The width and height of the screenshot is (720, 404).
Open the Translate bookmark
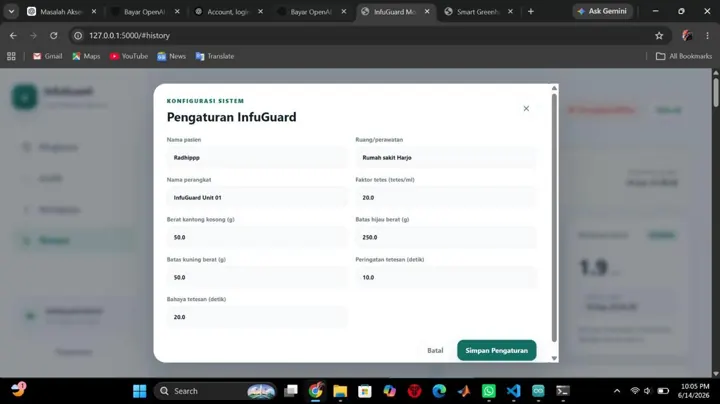click(x=214, y=56)
